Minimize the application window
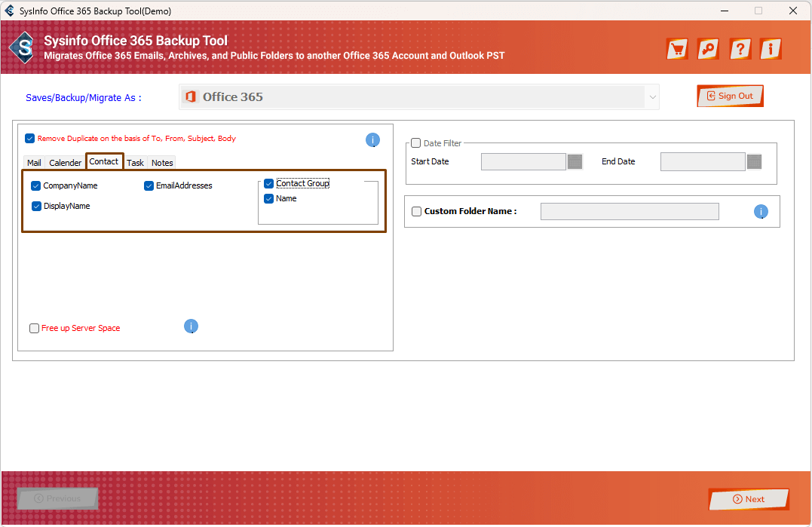The image size is (812, 527). [725, 11]
